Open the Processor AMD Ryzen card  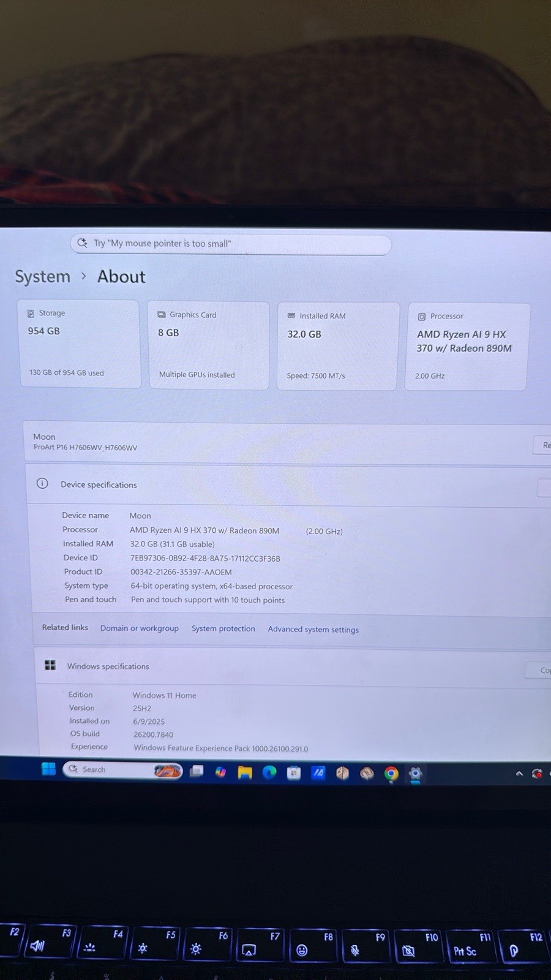pyautogui.click(x=467, y=347)
